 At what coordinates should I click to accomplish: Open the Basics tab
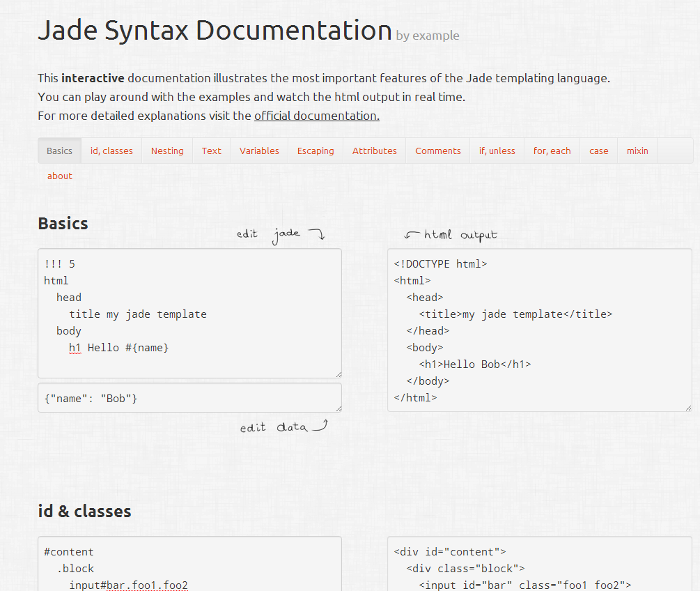tap(59, 151)
